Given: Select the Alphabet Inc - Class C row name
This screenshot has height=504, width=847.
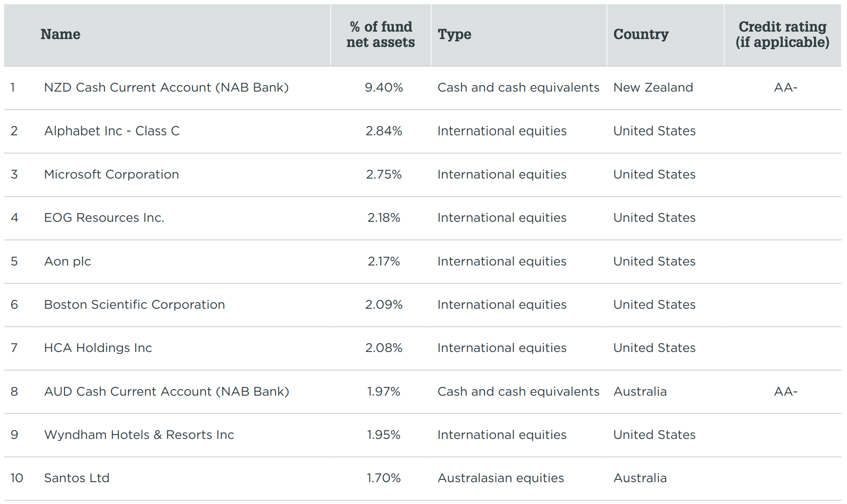Looking at the screenshot, I should 112,131.
